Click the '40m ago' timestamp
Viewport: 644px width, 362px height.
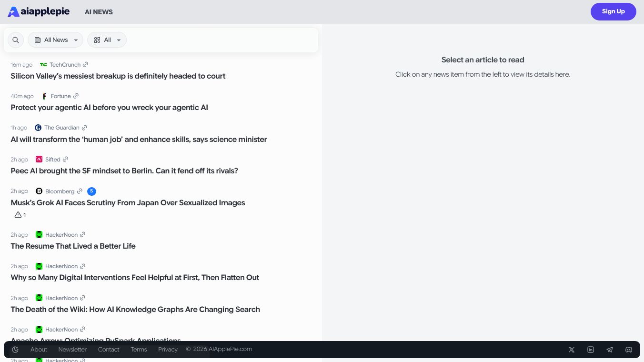(x=22, y=96)
